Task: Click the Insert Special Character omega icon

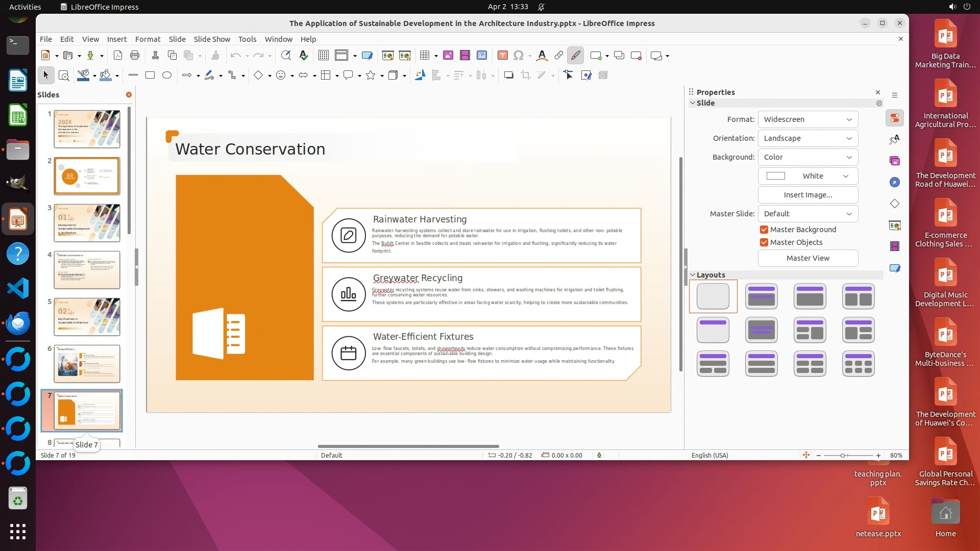Action: pos(519,56)
